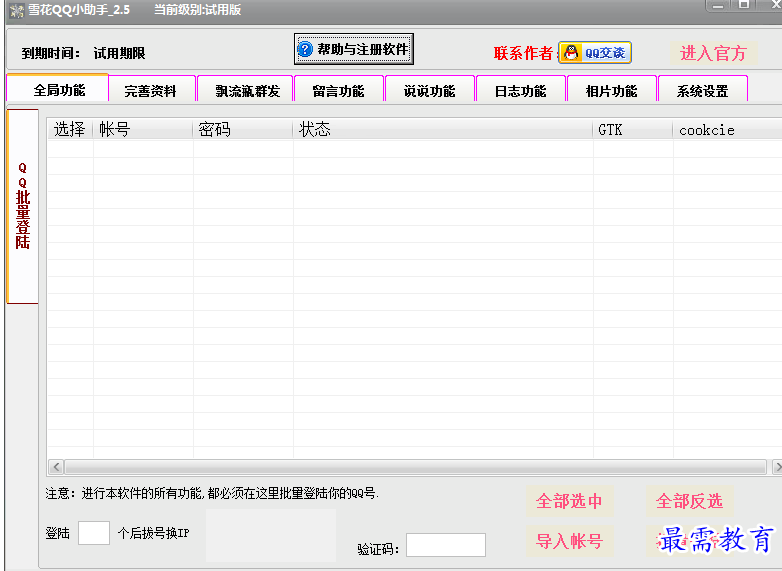This screenshot has width=782, height=571.
Task: Focus the 登陆 count input box
Action: pos(94,533)
